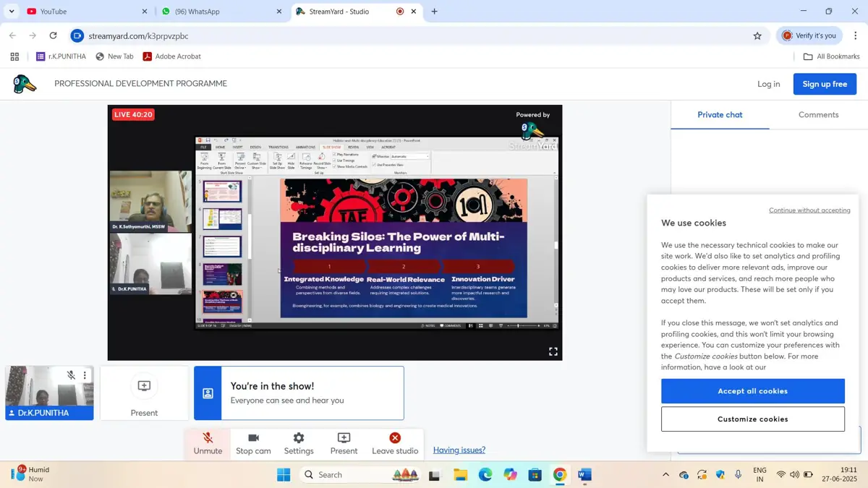The width and height of the screenshot is (868, 488).
Task: Click the Present tile next to camera thumbnail
Action: 144,393
